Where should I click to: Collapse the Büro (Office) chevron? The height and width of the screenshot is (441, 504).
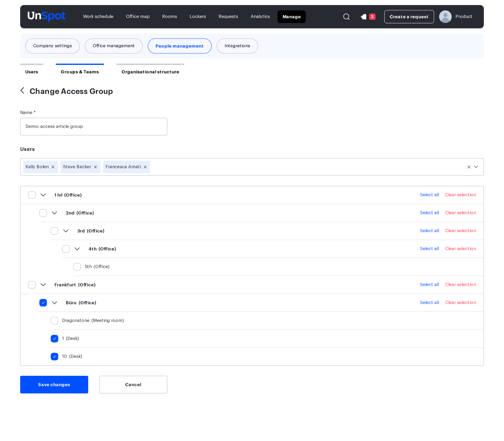tap(54, 303)
